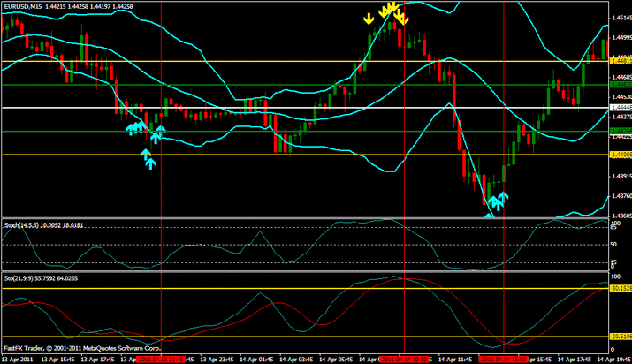
Task: Click the cluster of yellow sell arrows at the top
Action: 387,12
